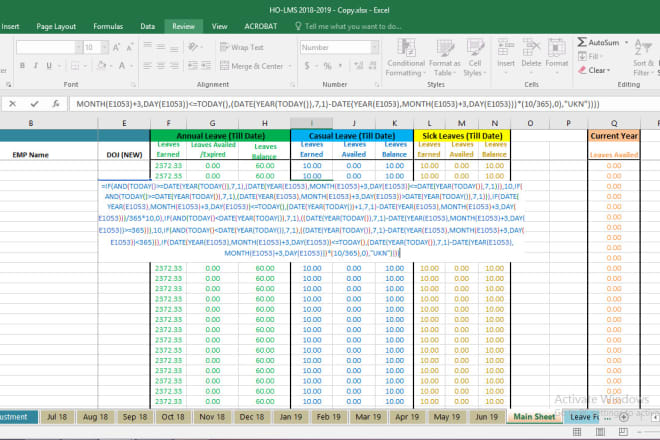The image size is (660, 440).
Task: Click the orientation text angle icon
Action: [x=193, y=47]
